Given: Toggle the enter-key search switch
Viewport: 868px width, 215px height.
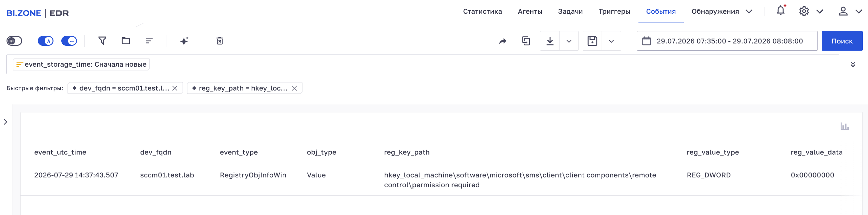Looking at the screenshot, I should click(x=69, y=41).
